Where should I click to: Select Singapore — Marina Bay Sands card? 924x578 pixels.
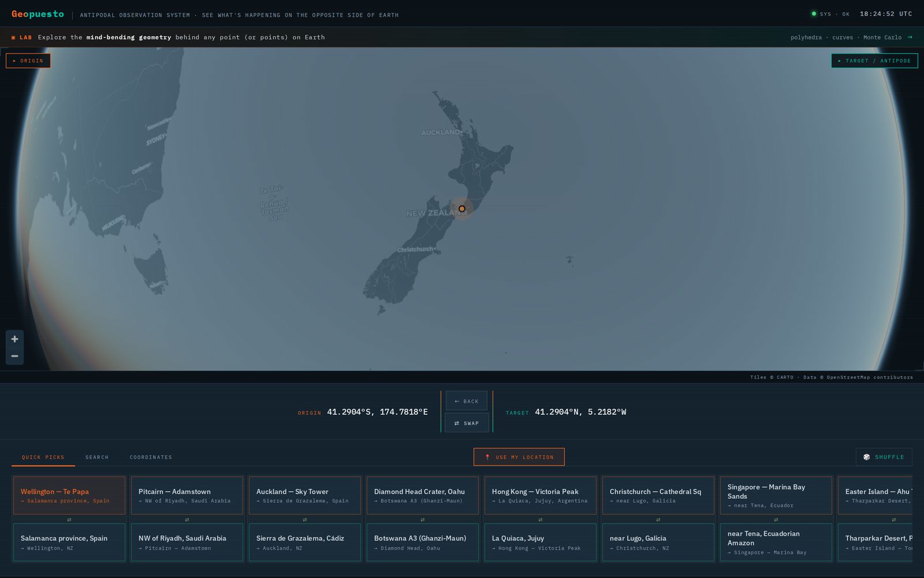[x=776, y=495]
